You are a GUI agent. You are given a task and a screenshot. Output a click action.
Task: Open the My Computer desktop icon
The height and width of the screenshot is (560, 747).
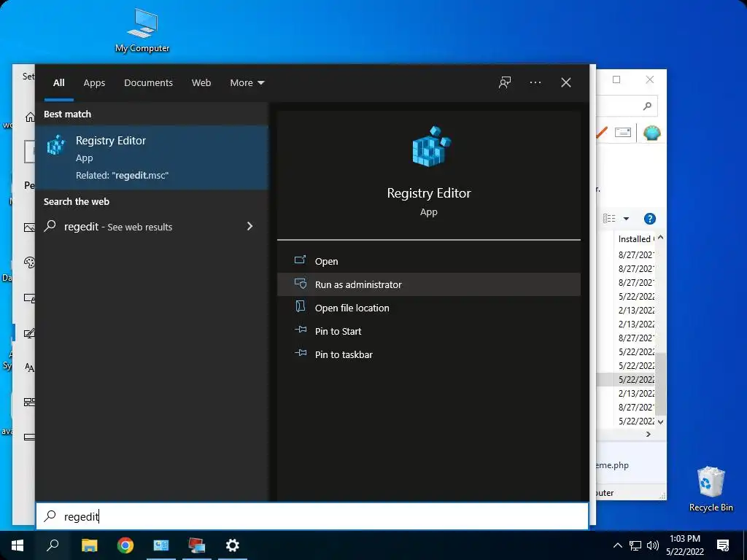click(x=142, y=31)
